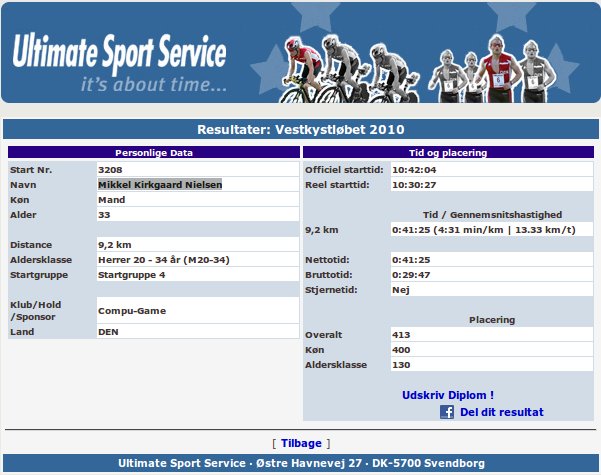Click the Køn value Mand

pyautogui.click(x=112, y=200)
